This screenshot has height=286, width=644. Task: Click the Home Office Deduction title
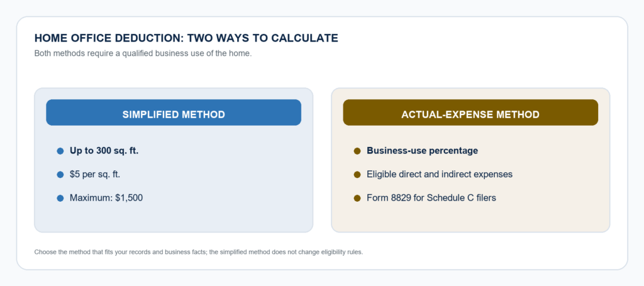[186, 38]
